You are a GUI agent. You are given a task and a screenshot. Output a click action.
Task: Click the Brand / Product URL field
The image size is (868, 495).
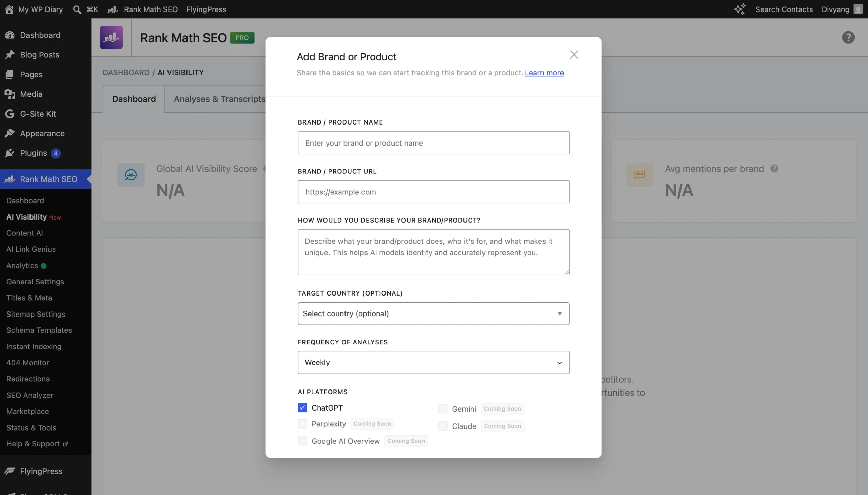(x=433, y=192)
